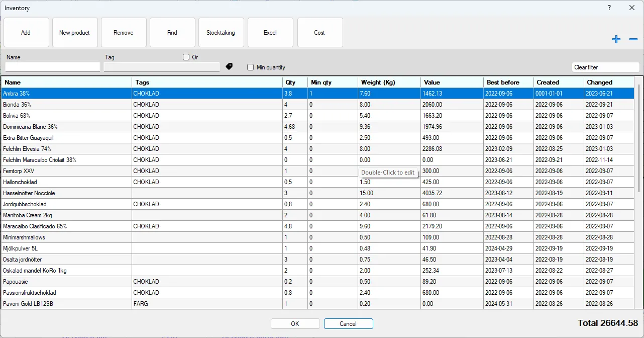Click the Remove button
The image size is (644, 338).
[x=124, y=33]
